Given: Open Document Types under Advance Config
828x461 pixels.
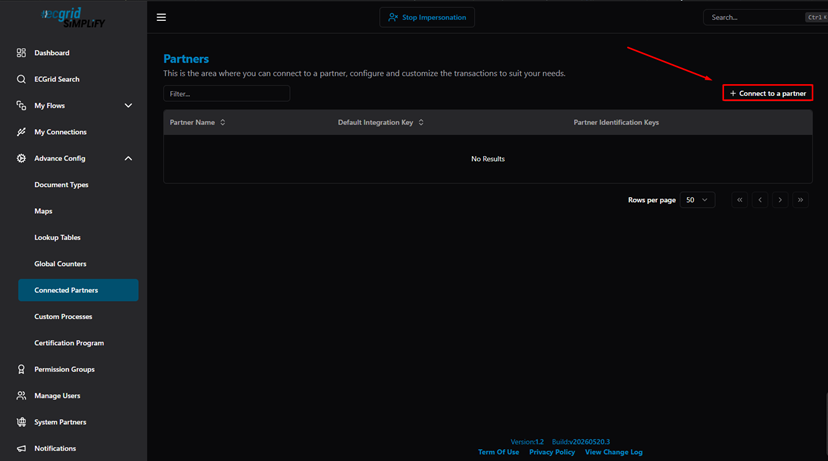Looking at the screenshot, I should (61, 185).
